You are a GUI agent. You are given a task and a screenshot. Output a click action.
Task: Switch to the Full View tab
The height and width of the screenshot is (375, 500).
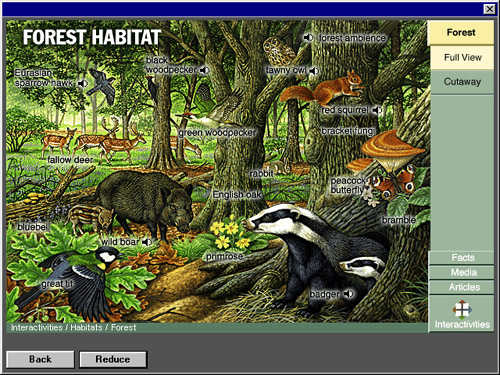pos(462,57)
